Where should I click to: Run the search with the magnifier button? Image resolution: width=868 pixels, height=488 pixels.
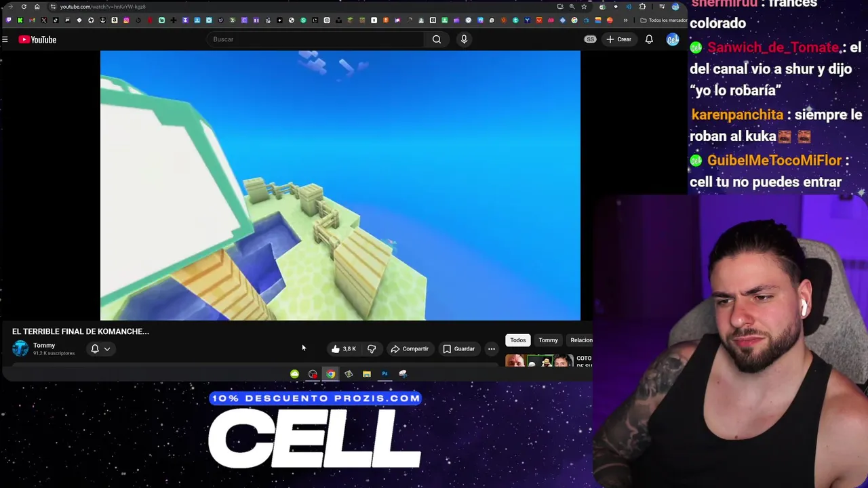coord(437,39)
